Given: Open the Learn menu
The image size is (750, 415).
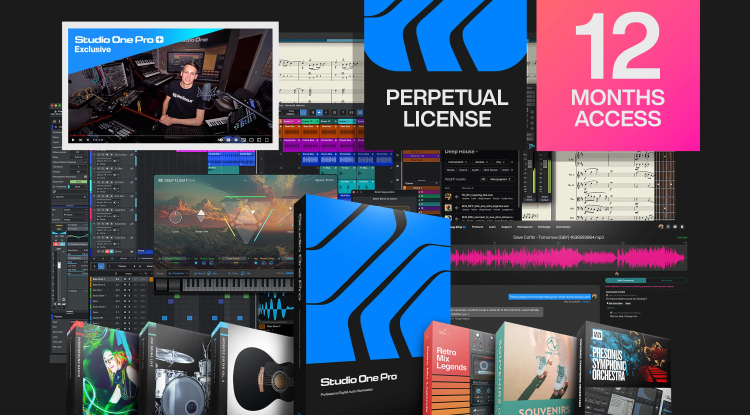Looking at the screenshot, I should (x=492, y=227).
